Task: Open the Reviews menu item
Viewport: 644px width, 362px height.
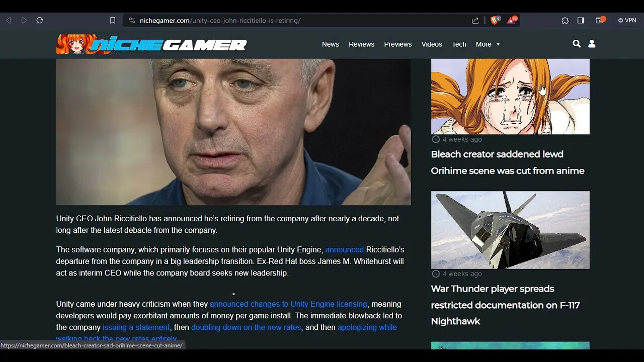Action: pyautogui.click(x=361, y=44)
